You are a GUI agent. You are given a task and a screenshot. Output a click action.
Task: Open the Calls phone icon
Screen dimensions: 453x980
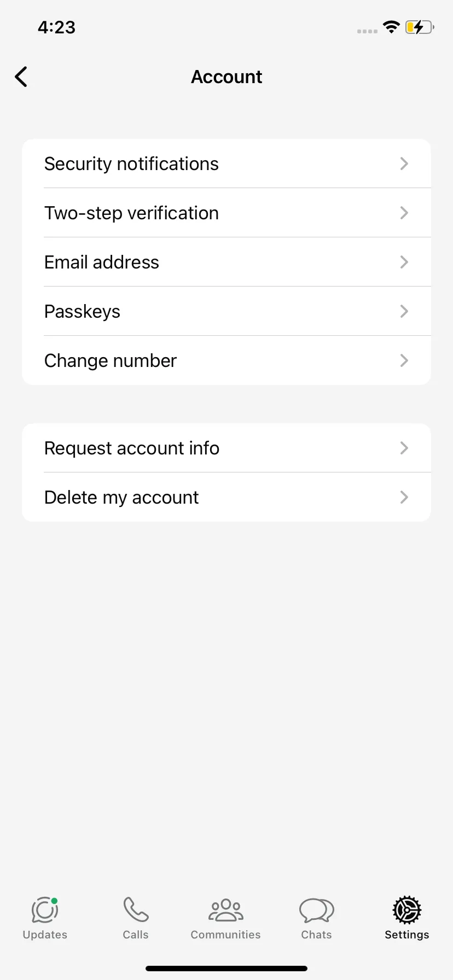[x=136, y=910]
